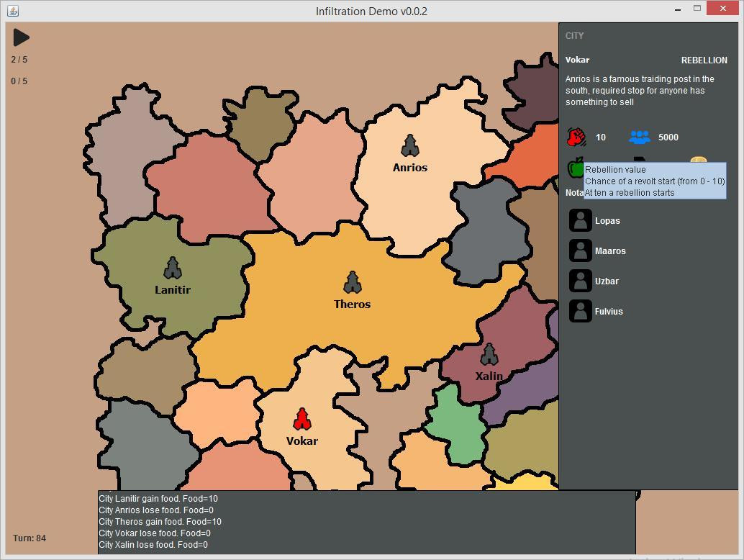Image resolution: width=744 pixels, height=560 pixels.
Task: Click the green map region
Action: (x=456, y=424)
